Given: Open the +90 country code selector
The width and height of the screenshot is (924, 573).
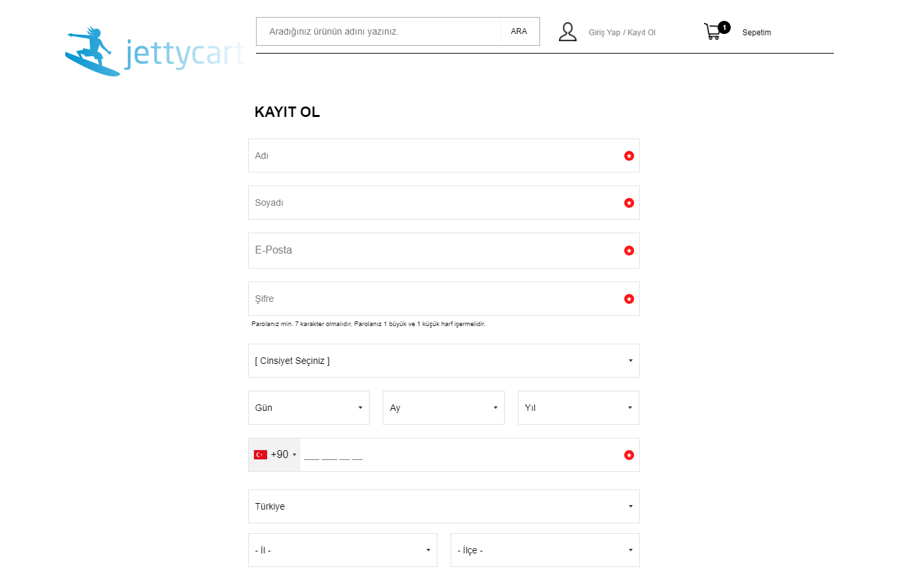Looking at the screenshot, I should point(275,455).
